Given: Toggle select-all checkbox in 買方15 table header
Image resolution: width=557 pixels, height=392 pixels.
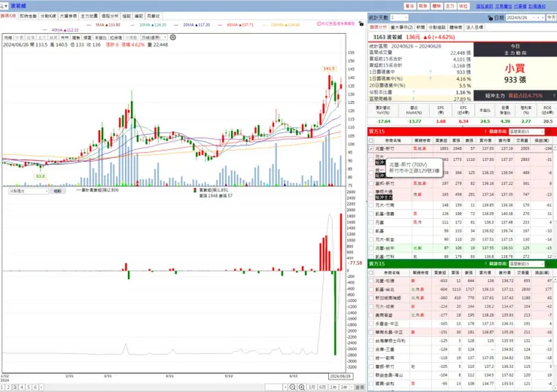Looking at the screenshot, I should click(x=371, y=141).
